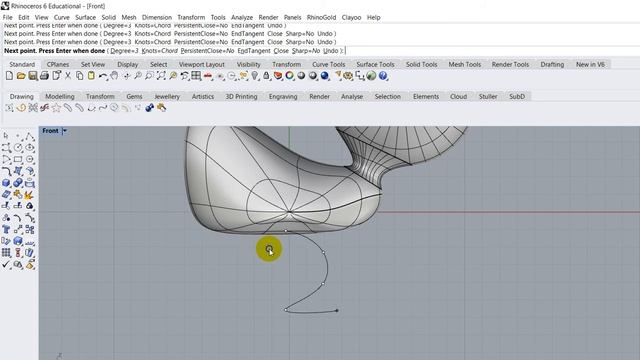This screenshot has width=640, height=360.
Task: Click the star icon in Drawing toolbar
Action: [56, 108]
